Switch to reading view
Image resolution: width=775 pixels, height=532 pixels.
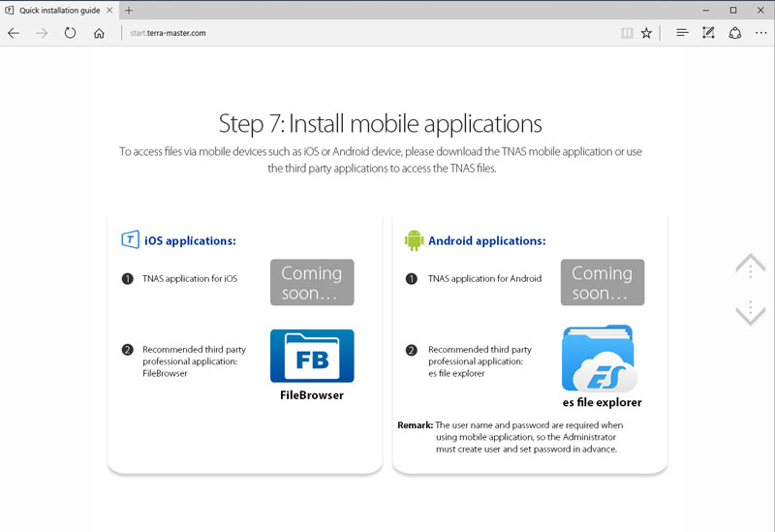(627, 33)
